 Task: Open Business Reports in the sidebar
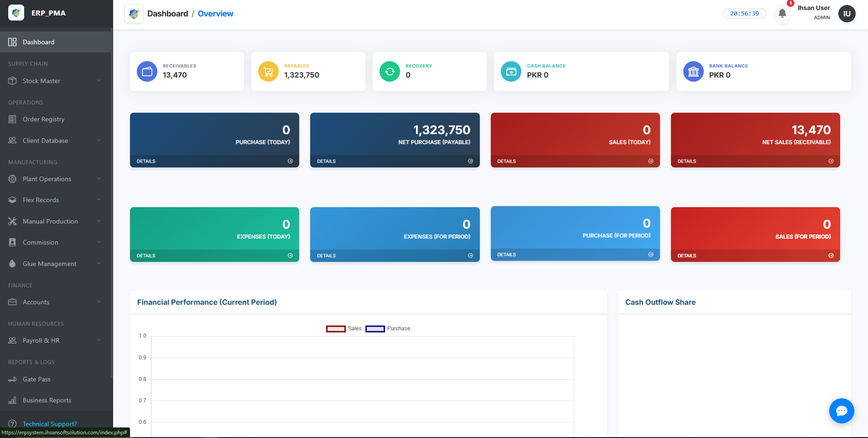56,400
